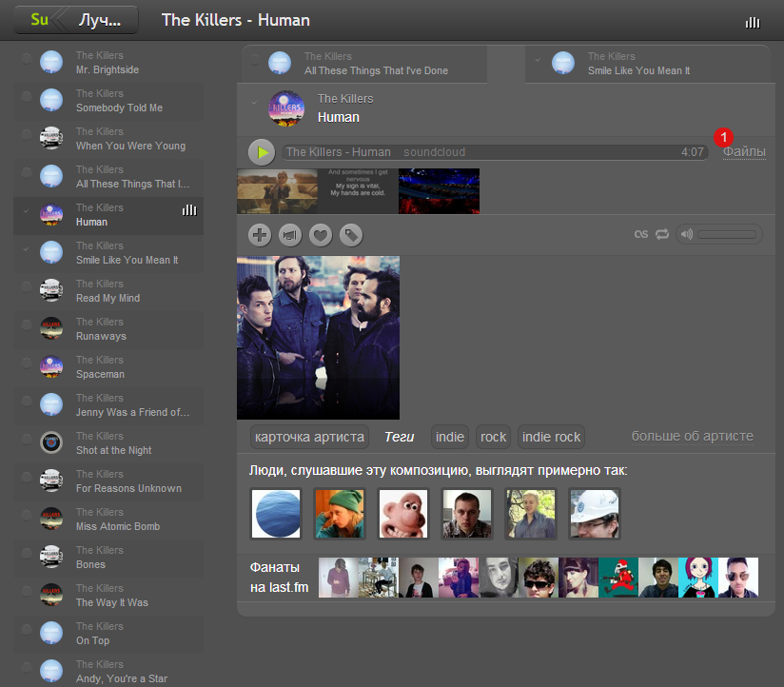This screenshot has height=687, width=784.
Task: Open the Луч... breadcrumb
Action: coord(100,20)
